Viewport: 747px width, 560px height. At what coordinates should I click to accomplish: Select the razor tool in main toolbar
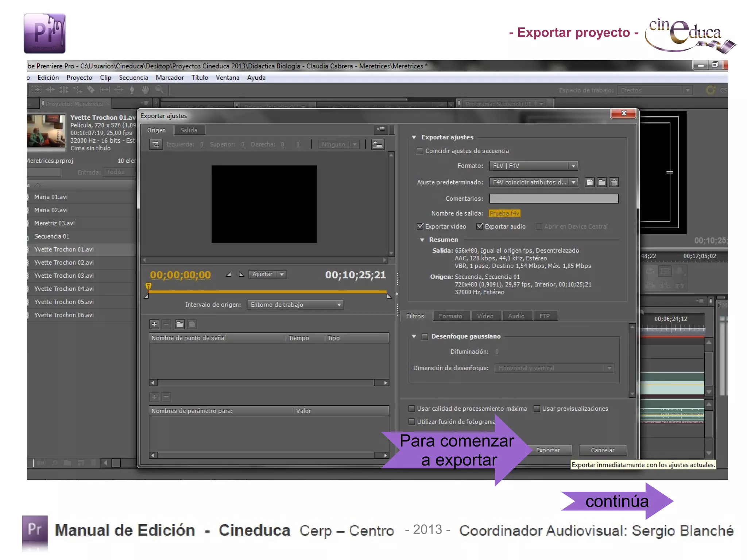pos(91,90)
